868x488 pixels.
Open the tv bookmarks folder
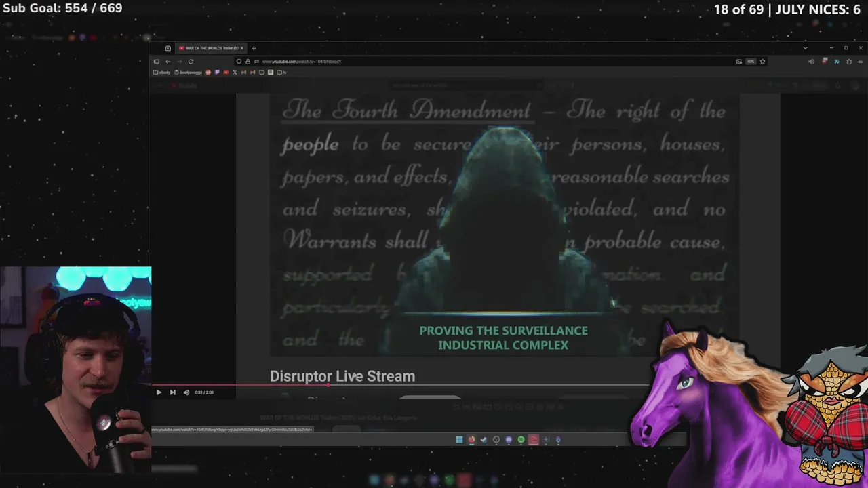pyautogui.click(x=281, y=73)
